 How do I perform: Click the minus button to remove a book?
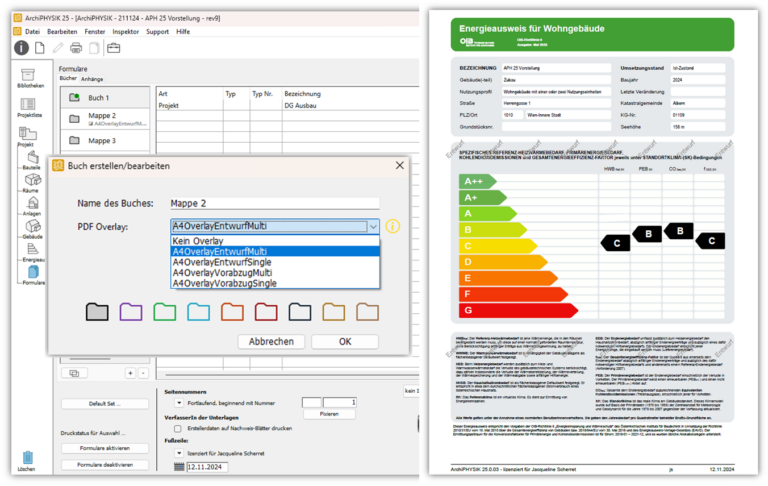click(143, 373)
